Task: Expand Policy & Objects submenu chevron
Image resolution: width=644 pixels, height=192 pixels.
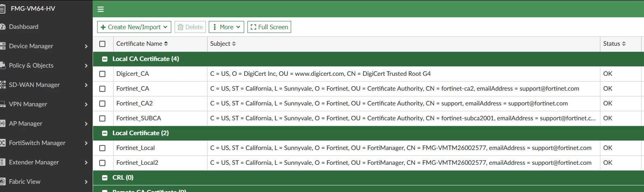Action: coord(86,66)
